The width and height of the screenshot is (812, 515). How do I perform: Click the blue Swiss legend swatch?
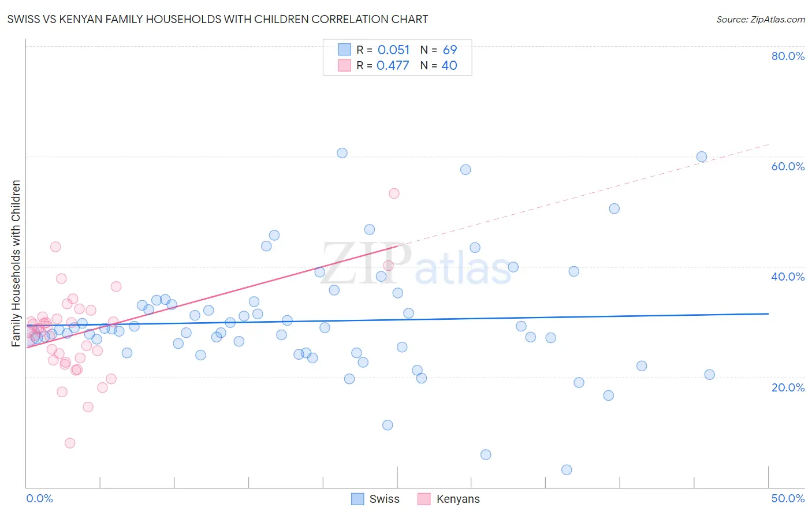[x=357, y=499]
